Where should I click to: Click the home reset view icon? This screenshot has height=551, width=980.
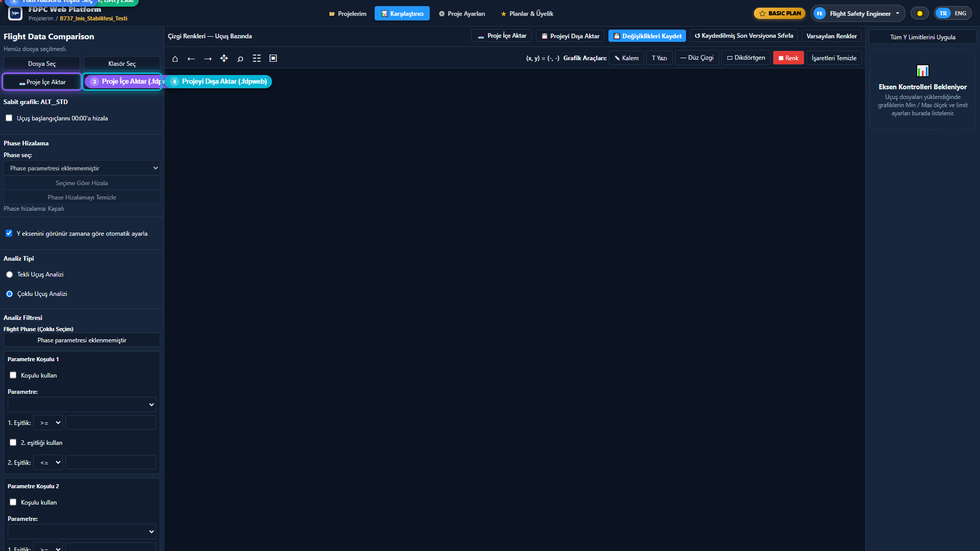[175, 59]
